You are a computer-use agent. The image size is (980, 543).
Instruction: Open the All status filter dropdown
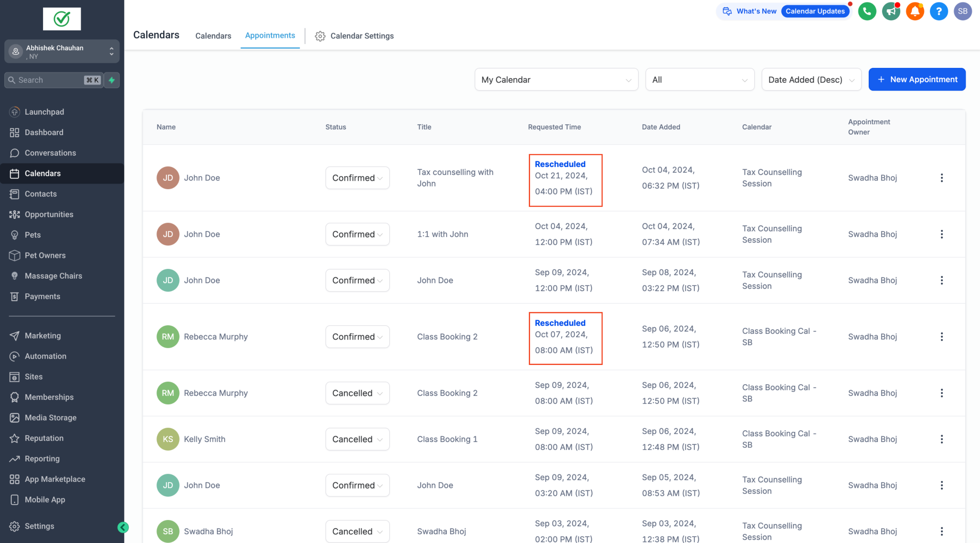[700, 79]
